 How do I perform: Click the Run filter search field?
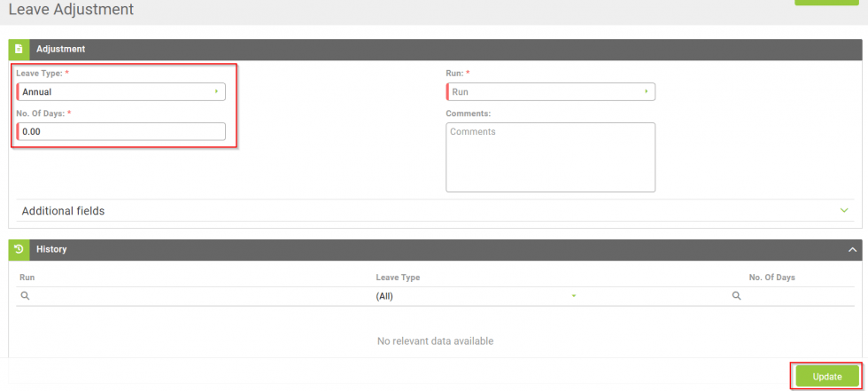click(195, 296)
